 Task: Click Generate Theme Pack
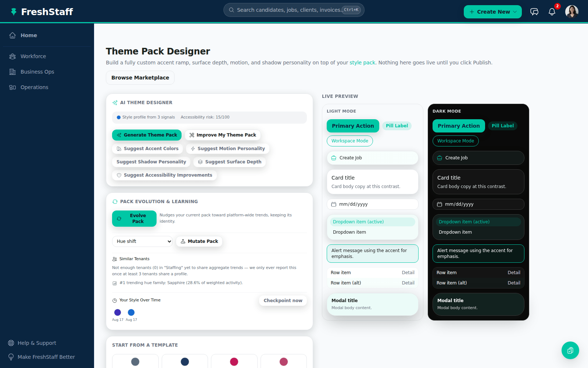[147, 135]
